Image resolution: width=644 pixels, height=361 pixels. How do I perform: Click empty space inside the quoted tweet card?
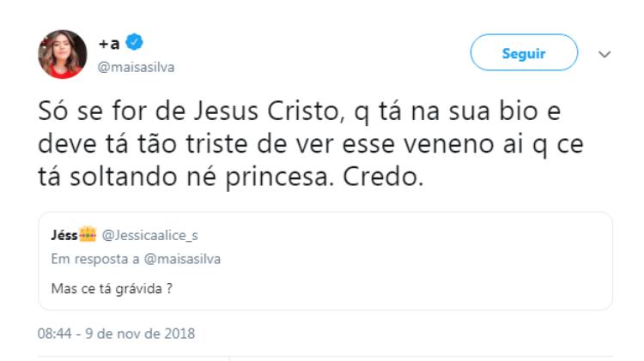410,262
